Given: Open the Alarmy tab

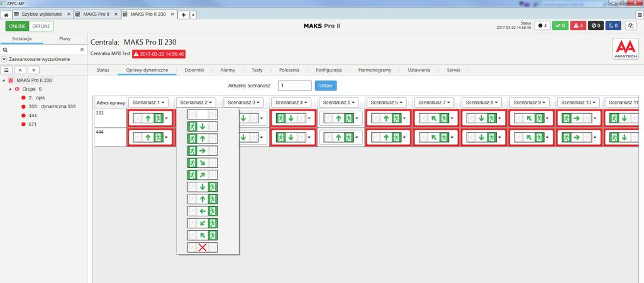Looking at the screenshot, I should click(228, 70).
